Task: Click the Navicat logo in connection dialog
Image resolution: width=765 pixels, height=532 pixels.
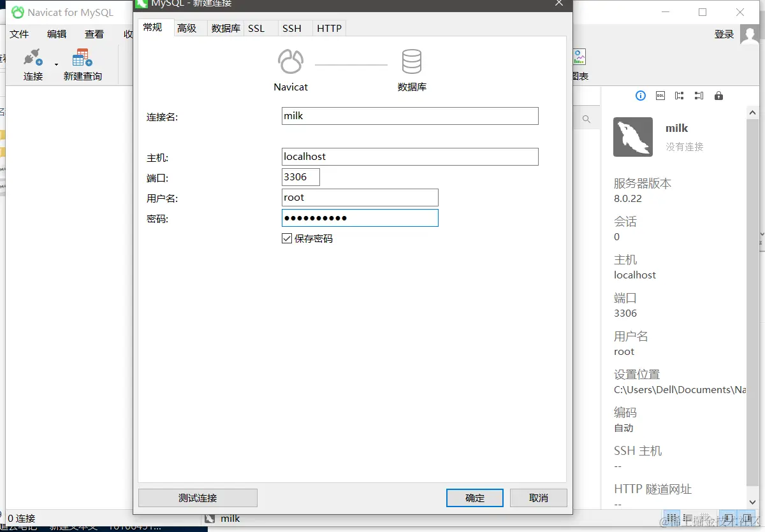Action: coord(291,62)
